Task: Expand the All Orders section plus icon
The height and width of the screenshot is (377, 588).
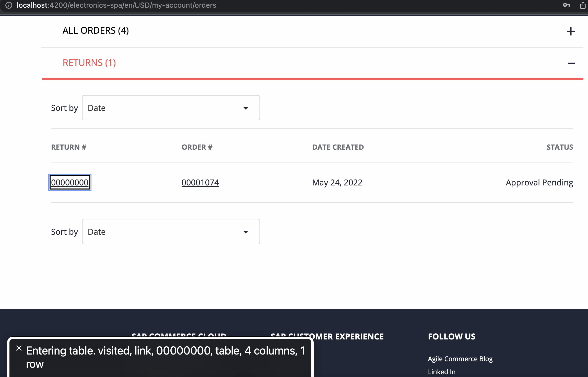Action: coord(571,31)
